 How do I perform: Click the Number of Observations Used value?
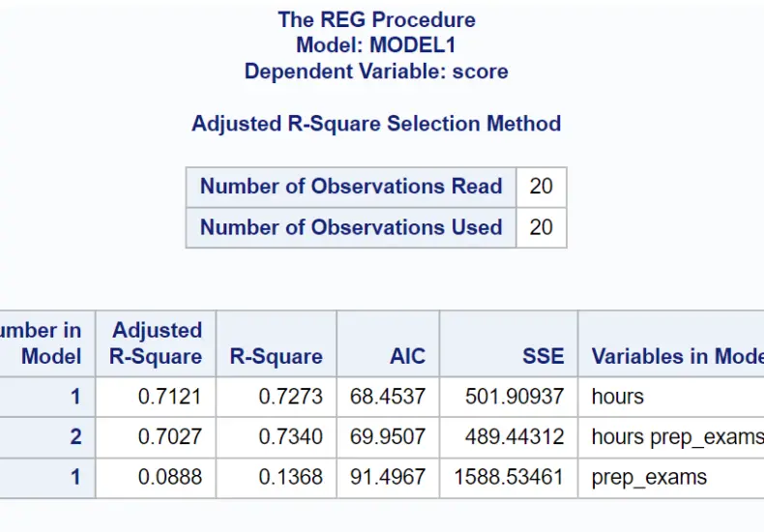tap(542, 227)
